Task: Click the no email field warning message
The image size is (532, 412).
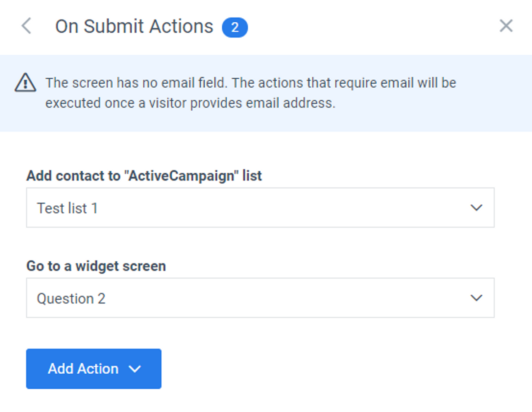Action: [x=251, y=93]
